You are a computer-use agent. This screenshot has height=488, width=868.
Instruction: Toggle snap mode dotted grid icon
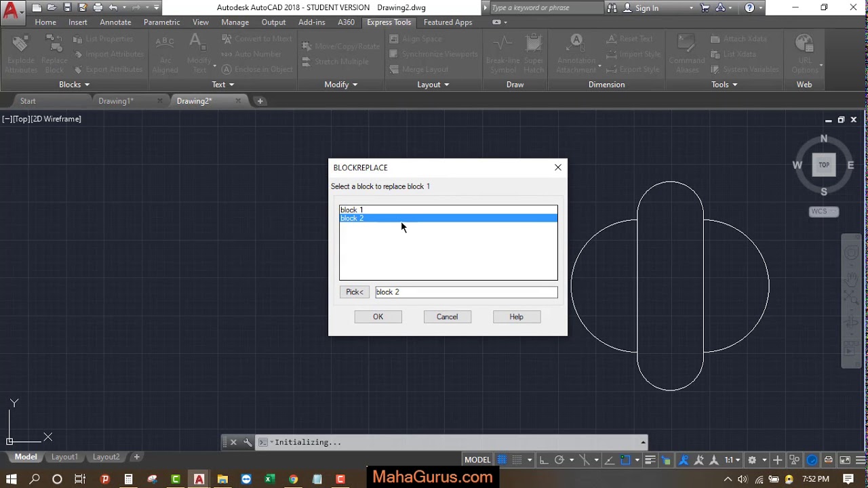pos(517,460)
